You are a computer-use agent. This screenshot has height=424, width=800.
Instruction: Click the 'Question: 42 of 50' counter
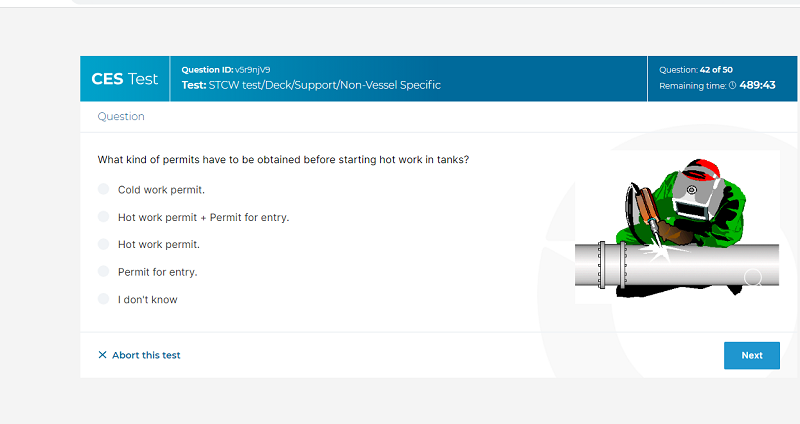[x=696, y=70]
